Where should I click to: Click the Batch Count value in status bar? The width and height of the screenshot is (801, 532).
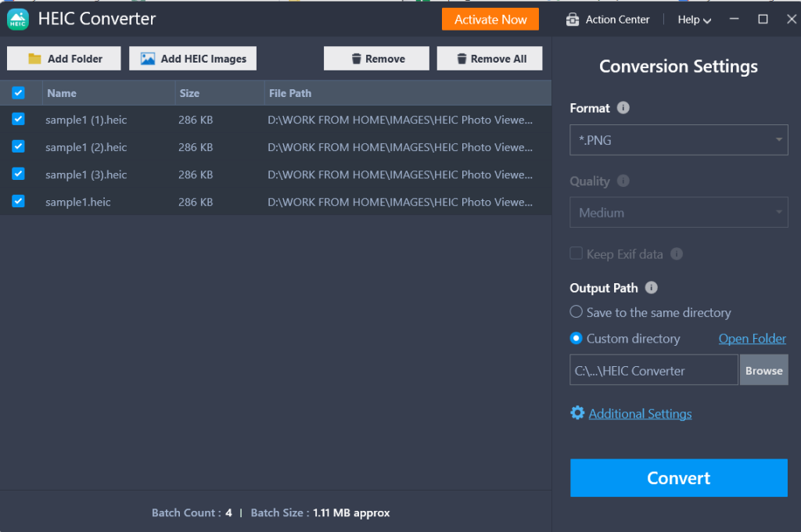point(229,512)
